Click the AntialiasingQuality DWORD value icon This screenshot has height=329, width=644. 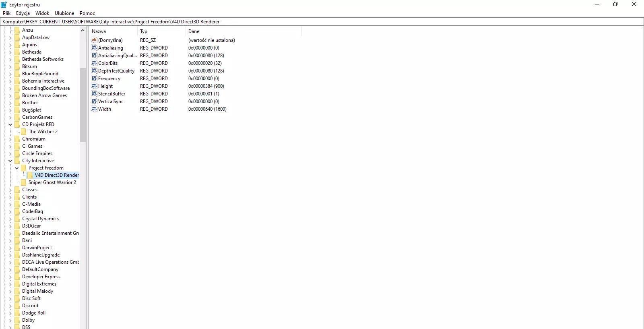(x=94, y=55)
